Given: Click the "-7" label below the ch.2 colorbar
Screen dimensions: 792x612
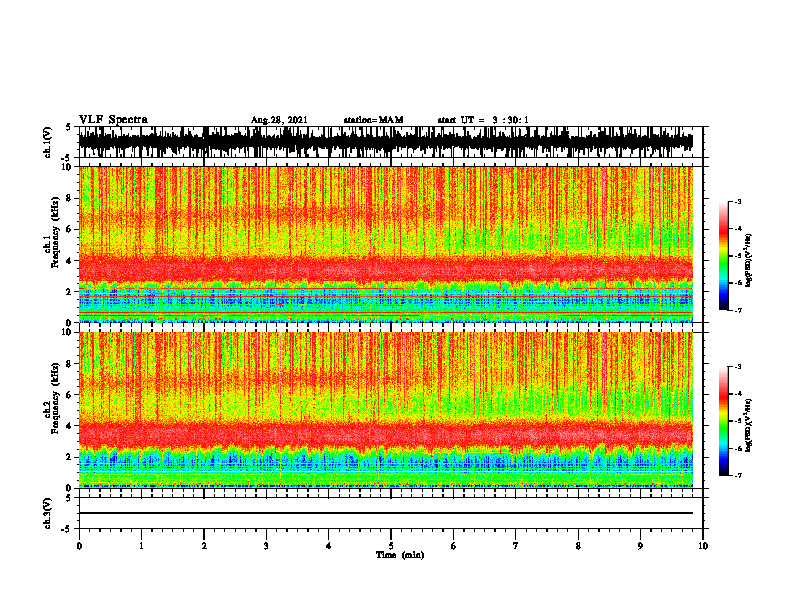Looking at the screenshot, I should click(737, 475).
